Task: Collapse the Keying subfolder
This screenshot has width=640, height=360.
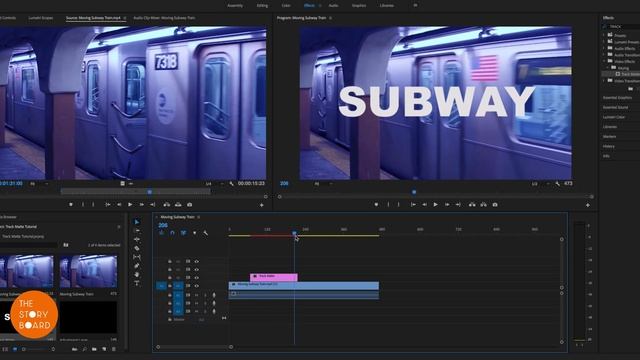Action: tap(608, 68)
